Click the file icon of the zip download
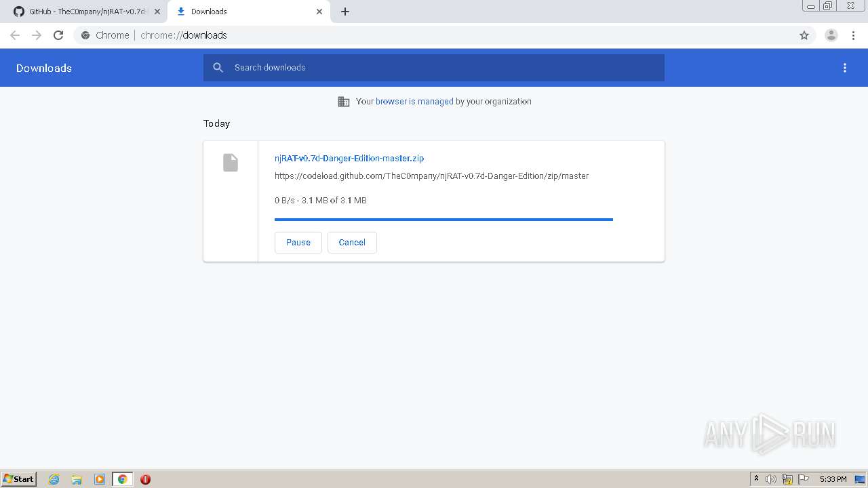Screen dimensions: 868x488 coord(231,163)
